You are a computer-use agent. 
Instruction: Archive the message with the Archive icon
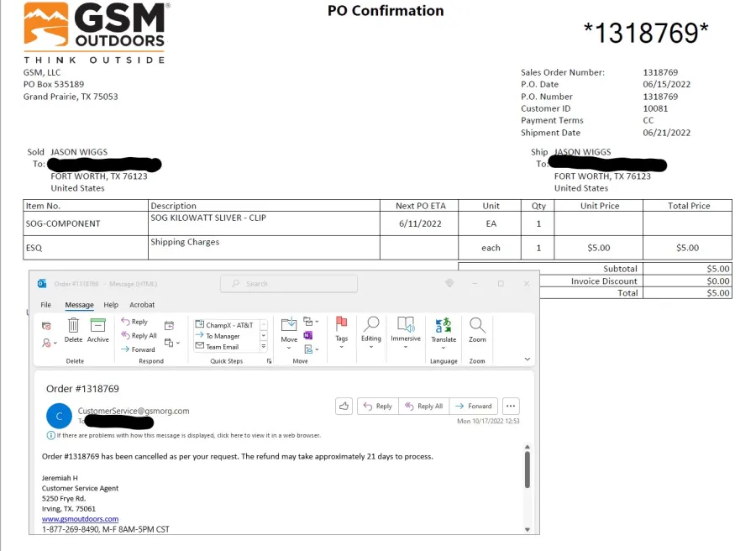pos(97,326)
